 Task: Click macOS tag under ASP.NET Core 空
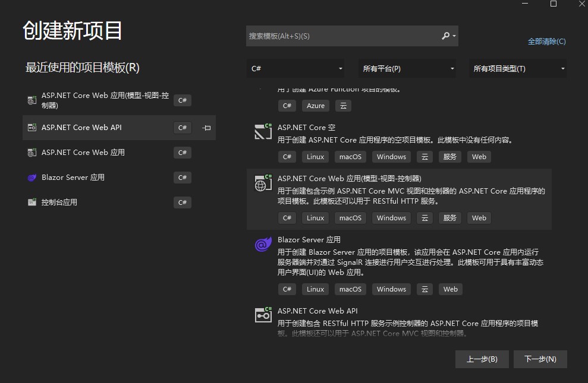point(350,157)
